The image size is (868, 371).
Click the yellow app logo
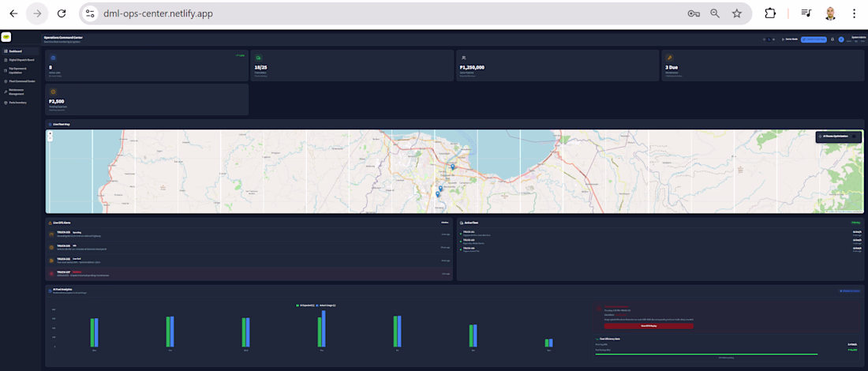(6, 36)
